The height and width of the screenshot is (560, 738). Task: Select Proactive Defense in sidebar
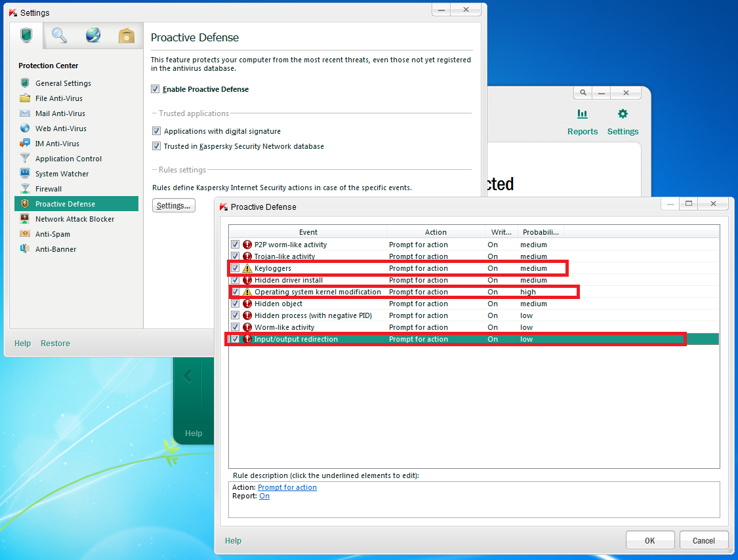pos(76,204)
